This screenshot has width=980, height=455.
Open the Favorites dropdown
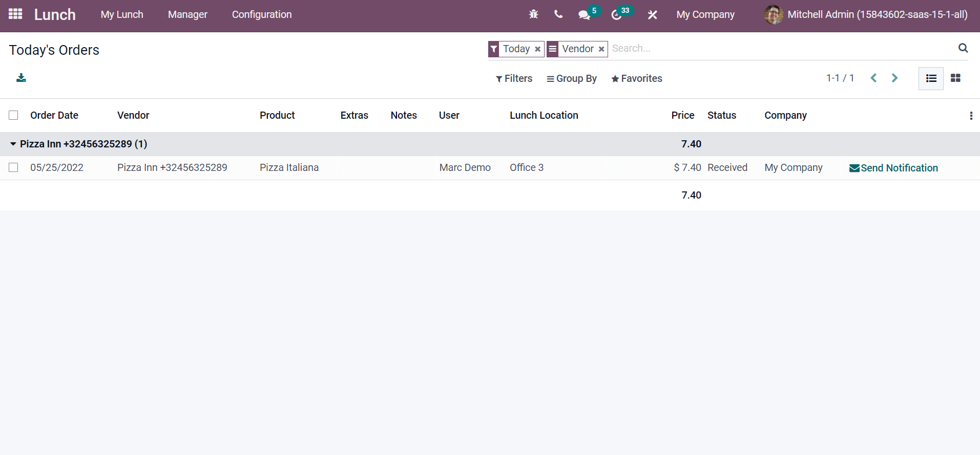pos(637,78)
